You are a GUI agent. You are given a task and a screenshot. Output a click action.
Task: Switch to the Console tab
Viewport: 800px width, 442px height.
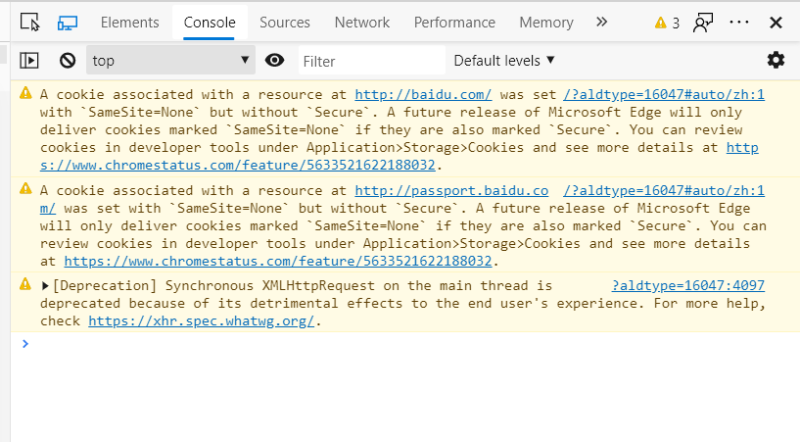tap(209, 22)
